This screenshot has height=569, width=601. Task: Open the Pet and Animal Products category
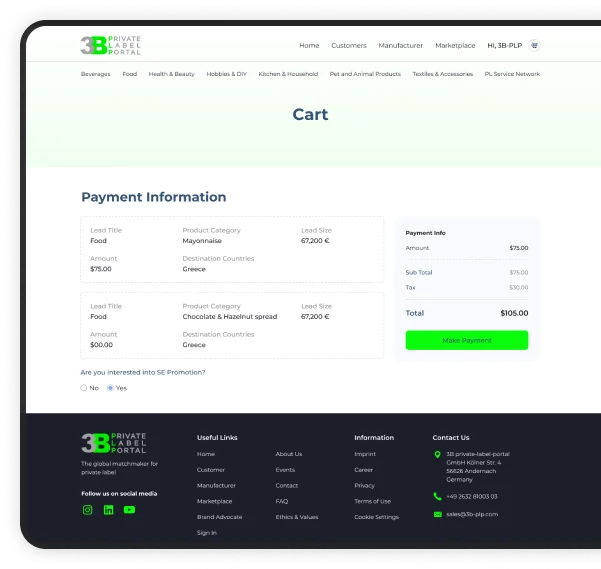pos(365,74)
